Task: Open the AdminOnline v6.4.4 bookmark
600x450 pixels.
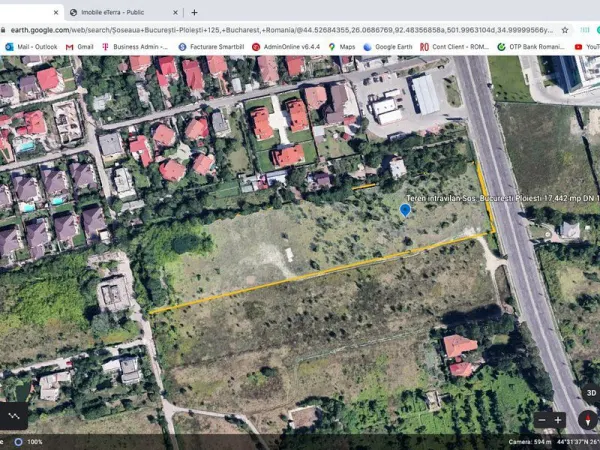Action: tap(286, 47)
